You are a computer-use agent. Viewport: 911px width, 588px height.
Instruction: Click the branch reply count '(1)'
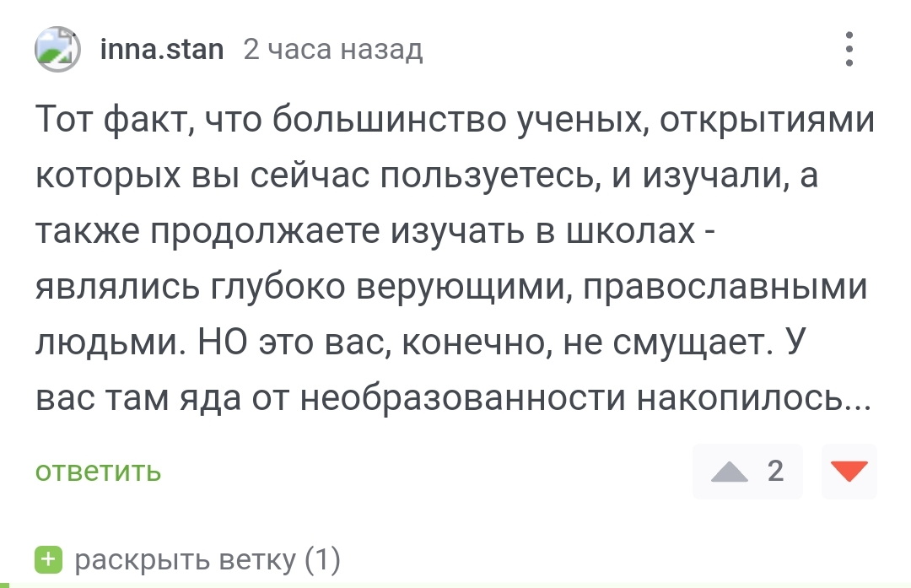pos(321,559)
